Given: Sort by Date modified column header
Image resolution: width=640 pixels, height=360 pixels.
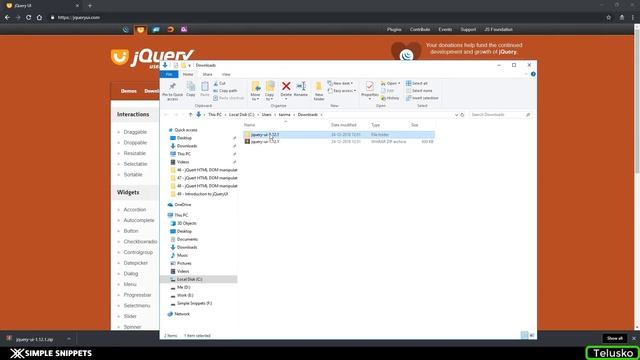Looking at the screenshot, I should [x=349, y=125].
